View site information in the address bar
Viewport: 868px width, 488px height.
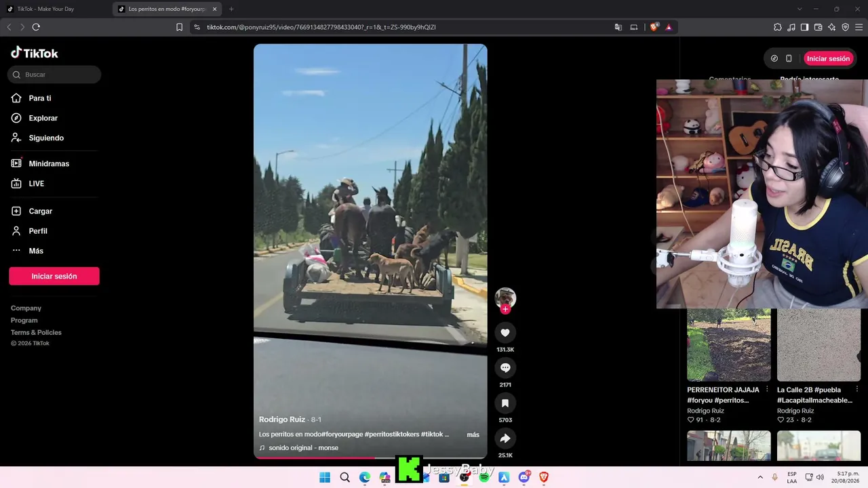[197, 27]
